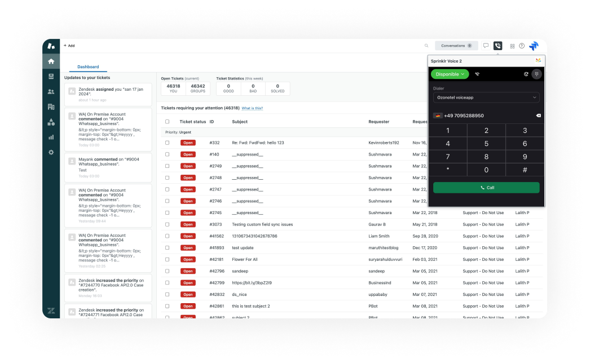Click the SOLVED ticket statistic
The height and width of the screenshot is (364, 590).
point(278,88)
